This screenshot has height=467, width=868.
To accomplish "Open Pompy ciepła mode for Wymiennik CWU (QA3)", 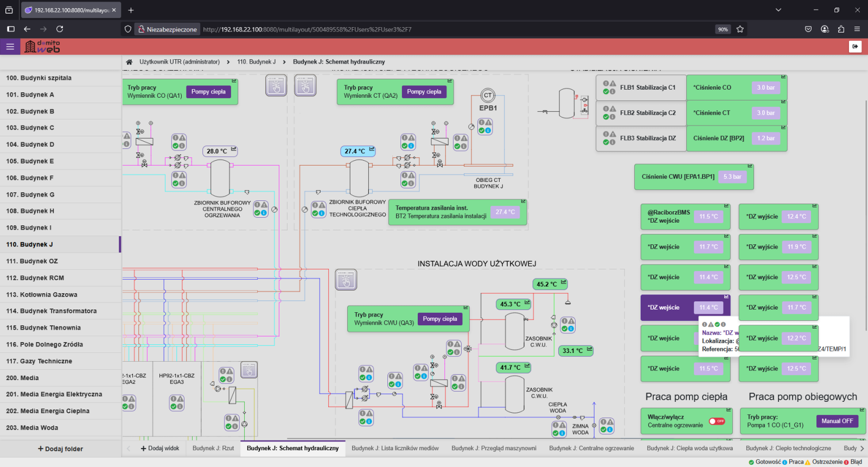I will coord(440,319).
